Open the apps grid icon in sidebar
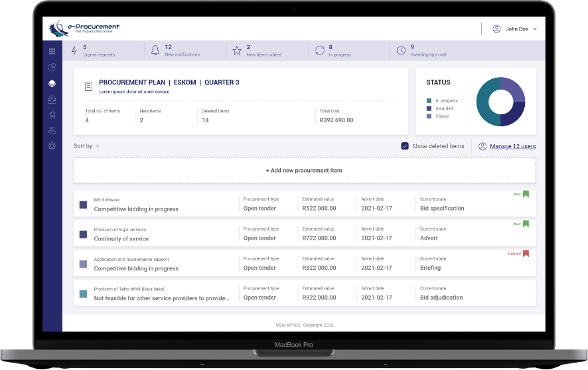 click(52, 51)
